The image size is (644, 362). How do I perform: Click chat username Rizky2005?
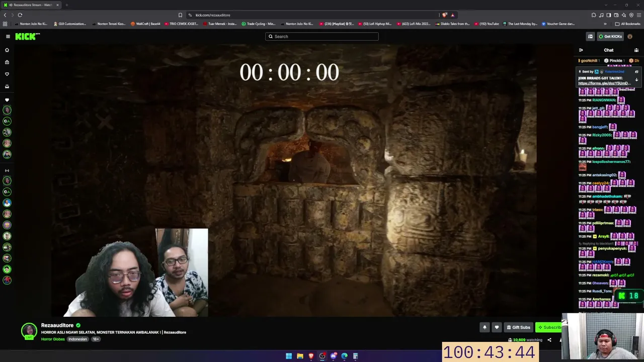tap(602, 135)
